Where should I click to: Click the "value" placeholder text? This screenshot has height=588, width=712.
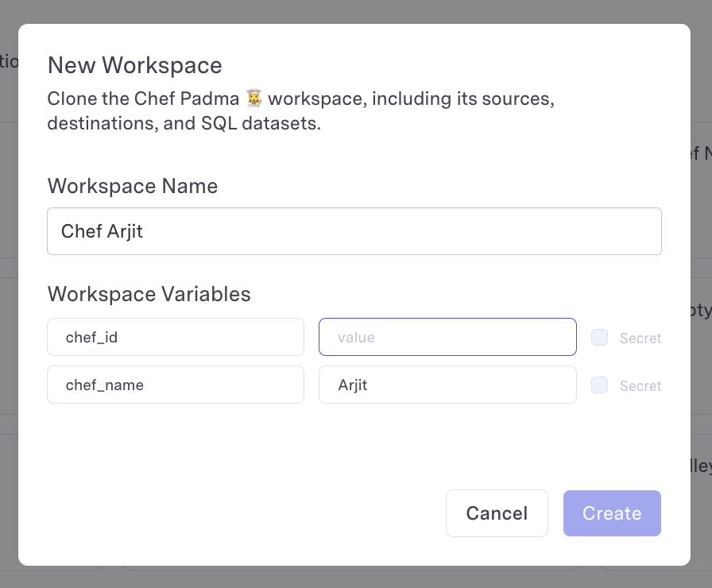[x=356, y=338]
